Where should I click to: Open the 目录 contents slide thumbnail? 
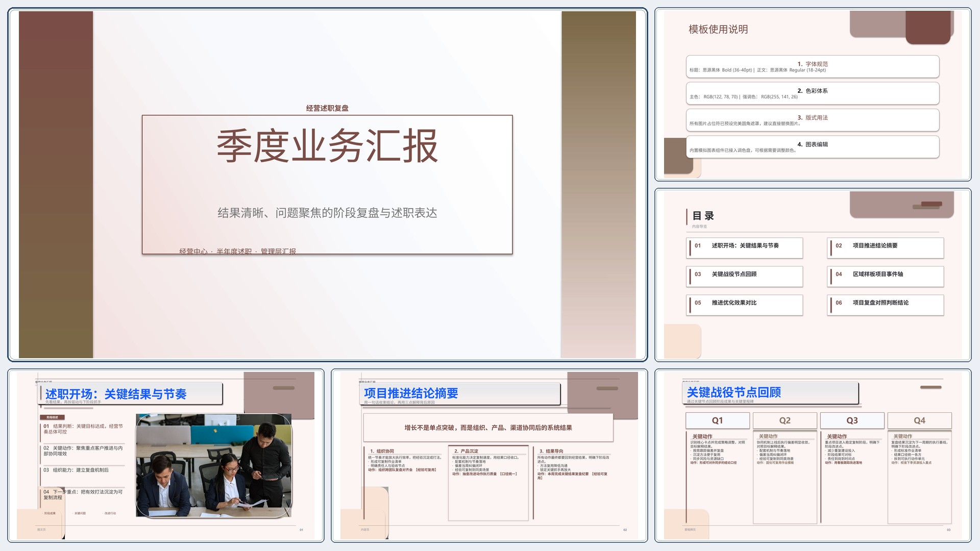coord(813,275)
